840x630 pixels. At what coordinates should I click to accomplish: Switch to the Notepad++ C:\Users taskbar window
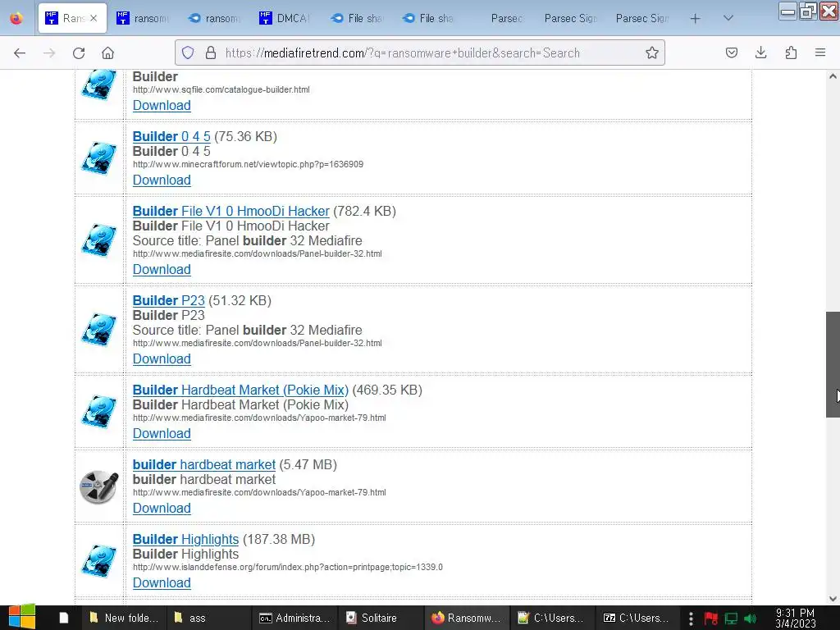tap(551, 618)
